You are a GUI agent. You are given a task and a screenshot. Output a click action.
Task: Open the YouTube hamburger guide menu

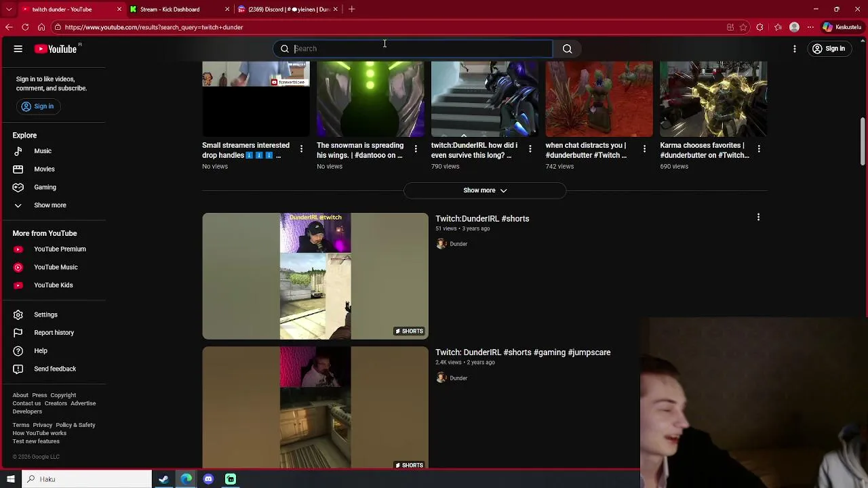(x=18, y=49)
